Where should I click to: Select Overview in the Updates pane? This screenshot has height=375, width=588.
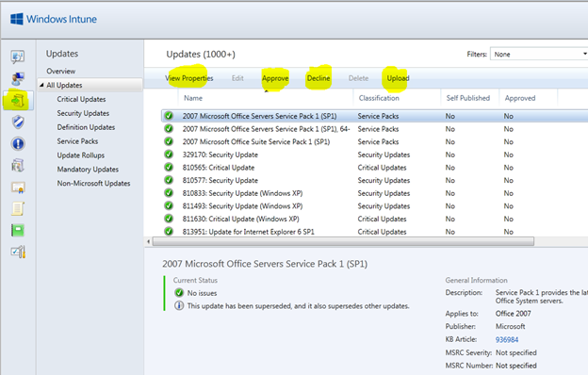[x=60, y=71]
